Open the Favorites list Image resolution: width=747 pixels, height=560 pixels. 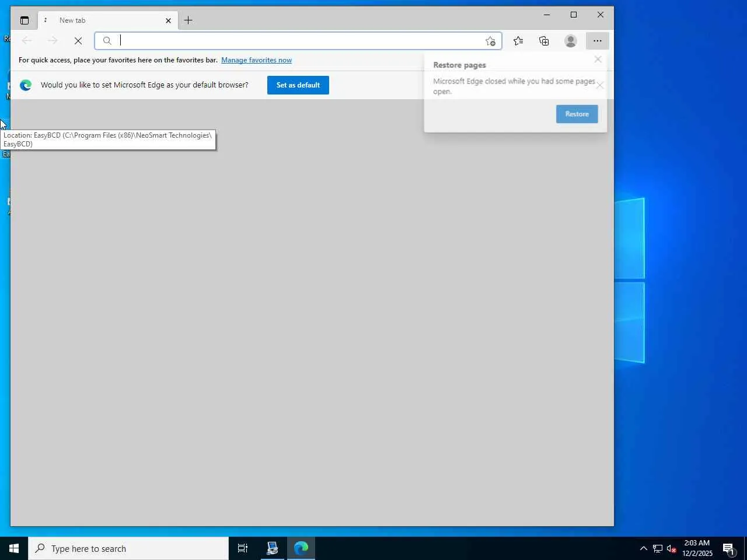click(x=518, y=41)
